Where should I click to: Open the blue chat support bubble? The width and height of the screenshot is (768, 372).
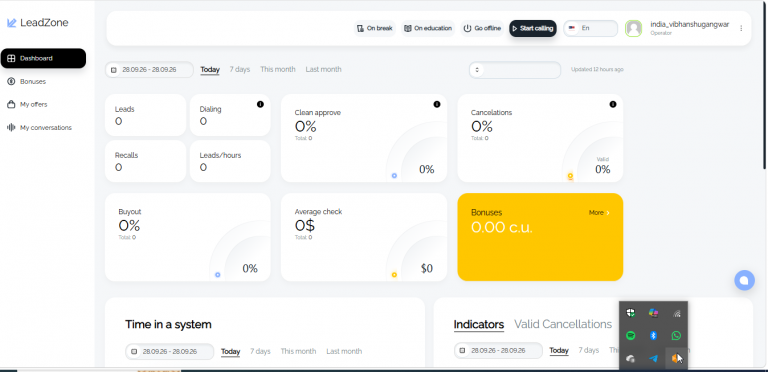click(744, 280)
